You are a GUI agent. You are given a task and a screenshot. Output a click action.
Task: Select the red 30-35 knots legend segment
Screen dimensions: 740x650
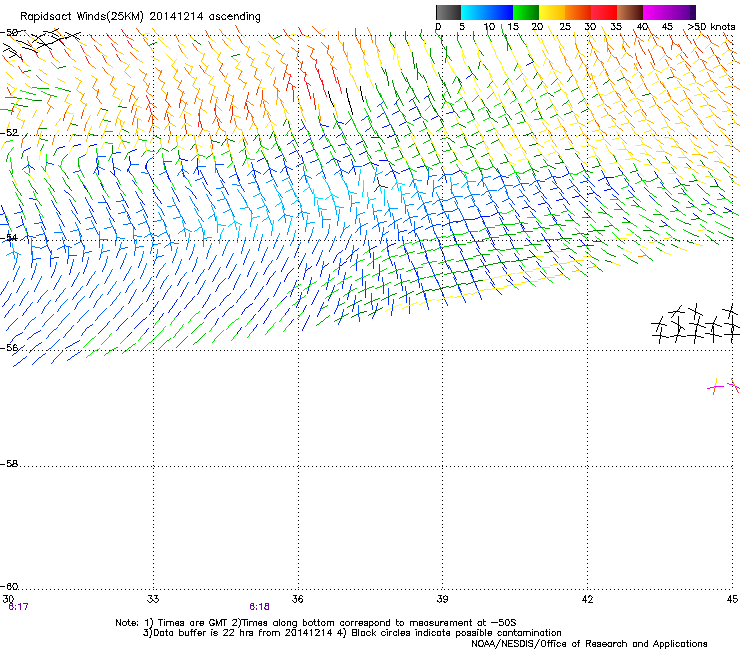tap(604, 12)
